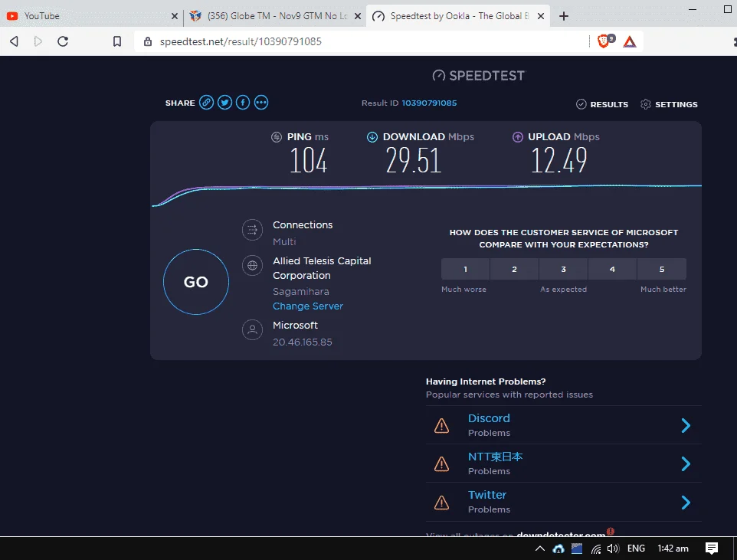Rate customer service 1 Much worse
Image resolution: width=737 pixels, height=560 pixels.
pyautogui.click(x=465, y=270)
